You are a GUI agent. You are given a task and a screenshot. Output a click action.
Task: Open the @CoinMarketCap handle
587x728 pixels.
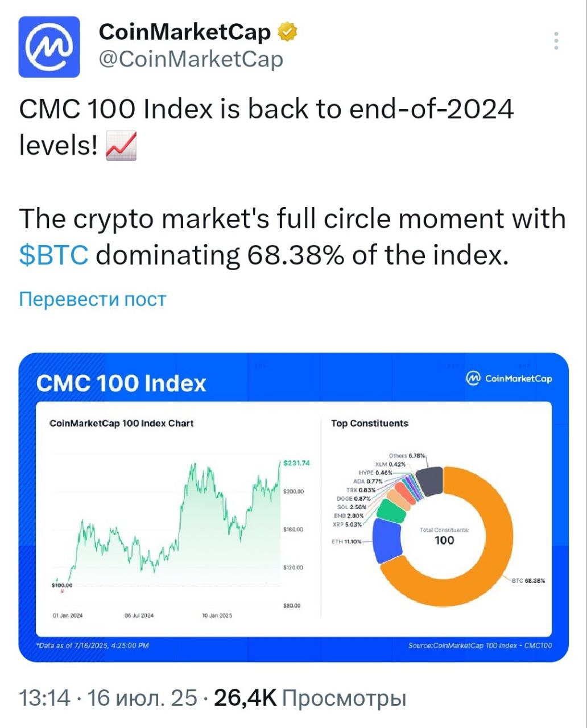(x=191, y=59)
